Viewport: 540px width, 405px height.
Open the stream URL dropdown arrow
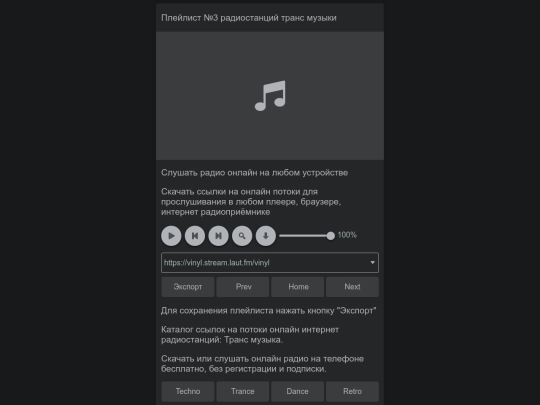coord(372,263)
